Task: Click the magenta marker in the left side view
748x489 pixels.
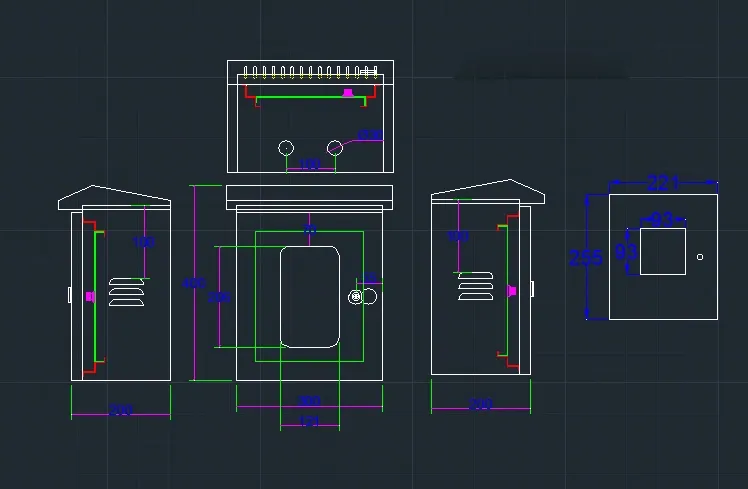Action: click(x=90, y=297)
